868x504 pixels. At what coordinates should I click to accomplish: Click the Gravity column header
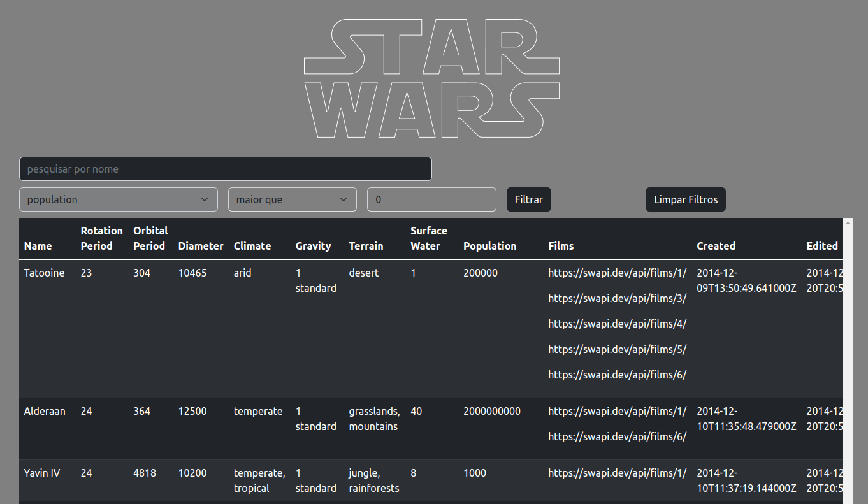pyautogui.click(x=314, y=246)
